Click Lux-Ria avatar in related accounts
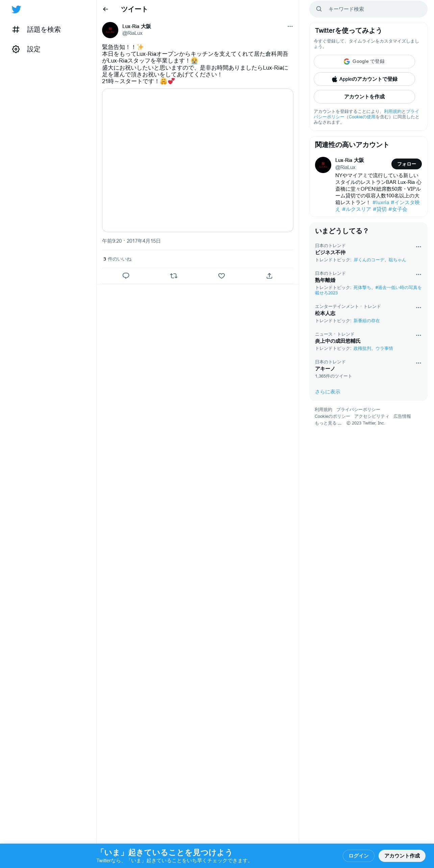Image resolution: width=434 pixels, height=868 pixels. point(323,165)
